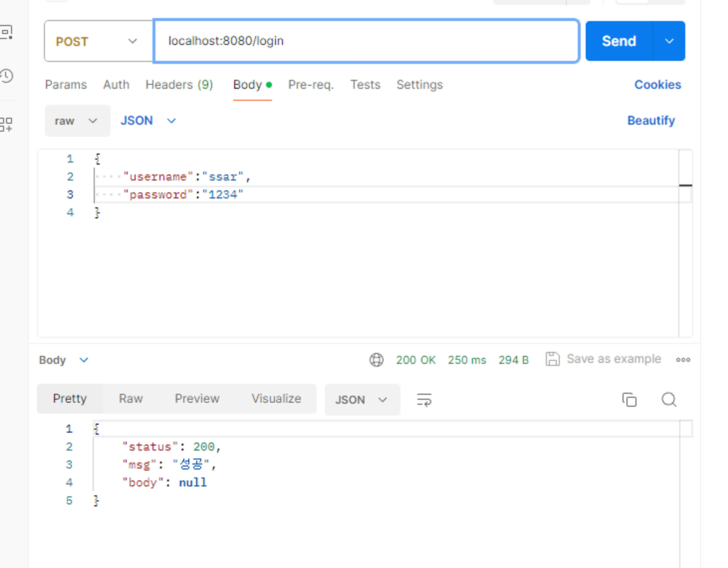Open the response JSON format dropdown
Viewport: 728px width, 568px height.
[x=362, y=400]
